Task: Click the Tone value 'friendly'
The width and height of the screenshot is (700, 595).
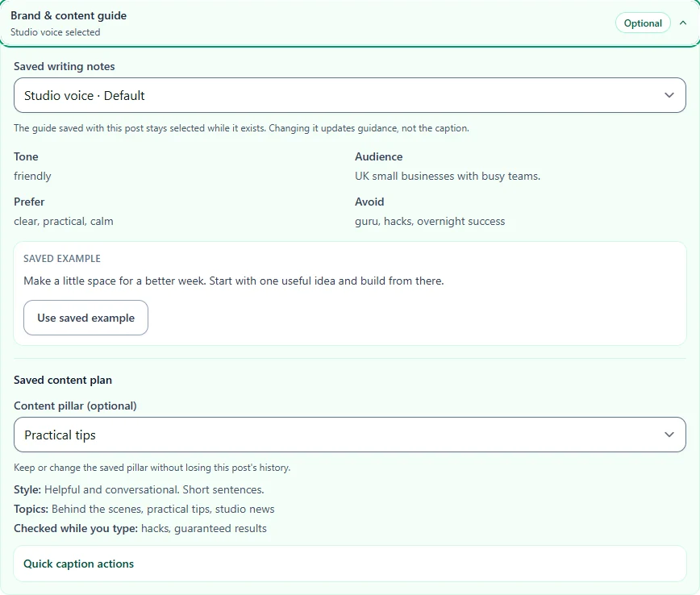Action: click(x=32, y=177)
